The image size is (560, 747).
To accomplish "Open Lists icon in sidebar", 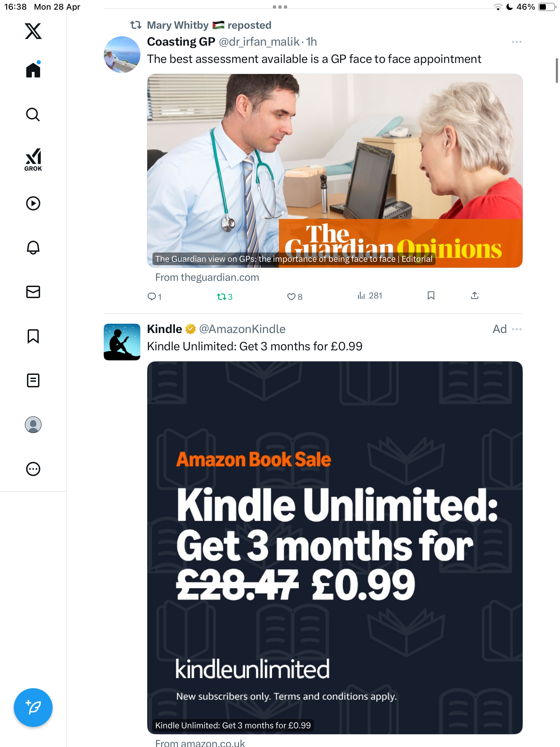I will tap(33, 380).
